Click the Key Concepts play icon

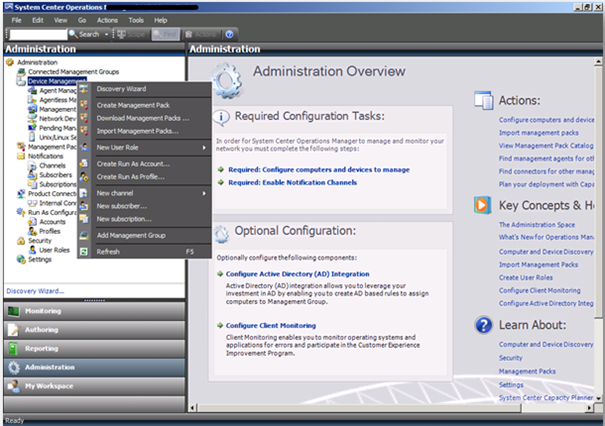tap(482, 205)
